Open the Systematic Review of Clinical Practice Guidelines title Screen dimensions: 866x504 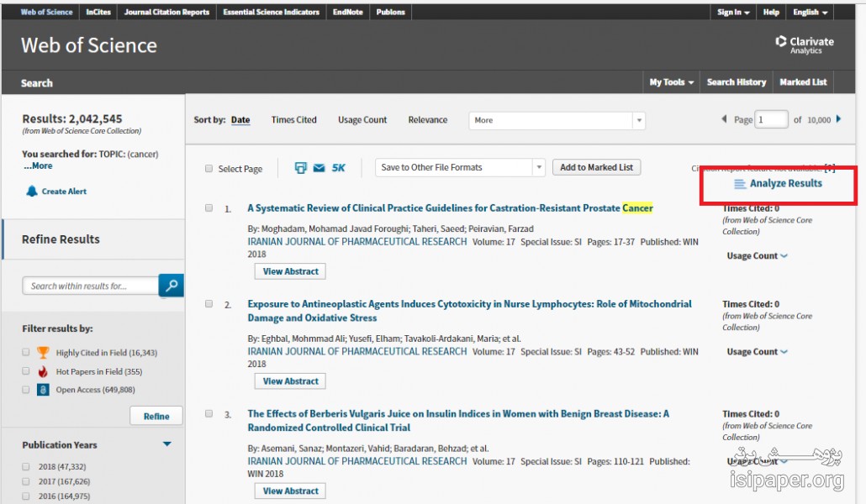pos(450,208)
